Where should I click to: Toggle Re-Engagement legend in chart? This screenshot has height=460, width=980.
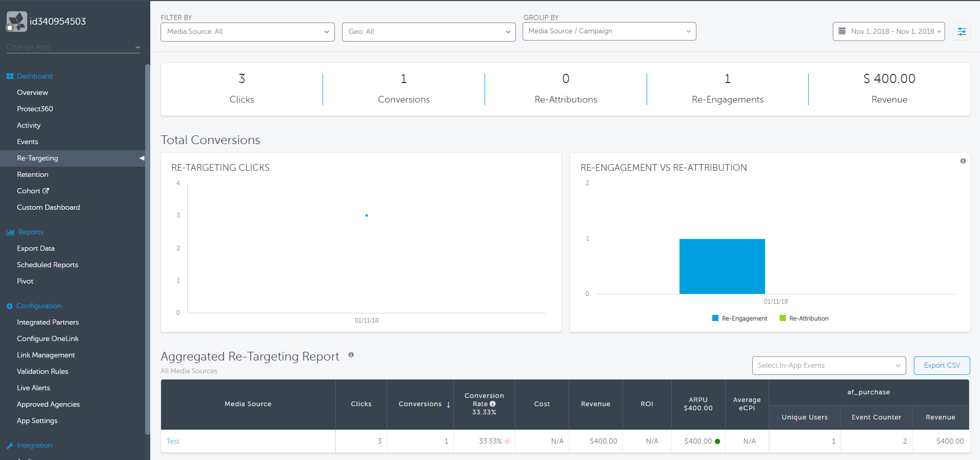click(x=739, y=318)
